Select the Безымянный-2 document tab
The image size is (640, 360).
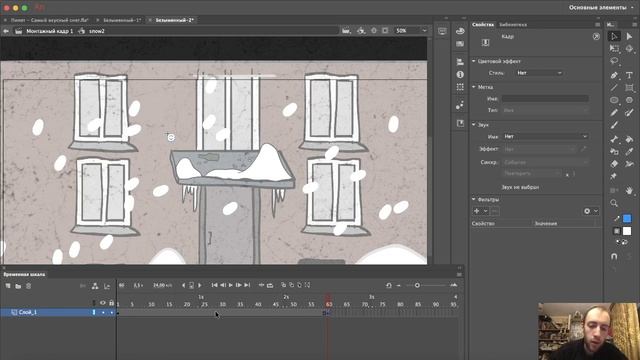pyautogui.click(x=174, y=20)
